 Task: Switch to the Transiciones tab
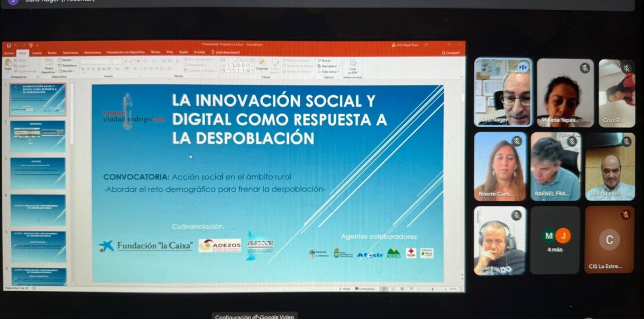(70, 52)
